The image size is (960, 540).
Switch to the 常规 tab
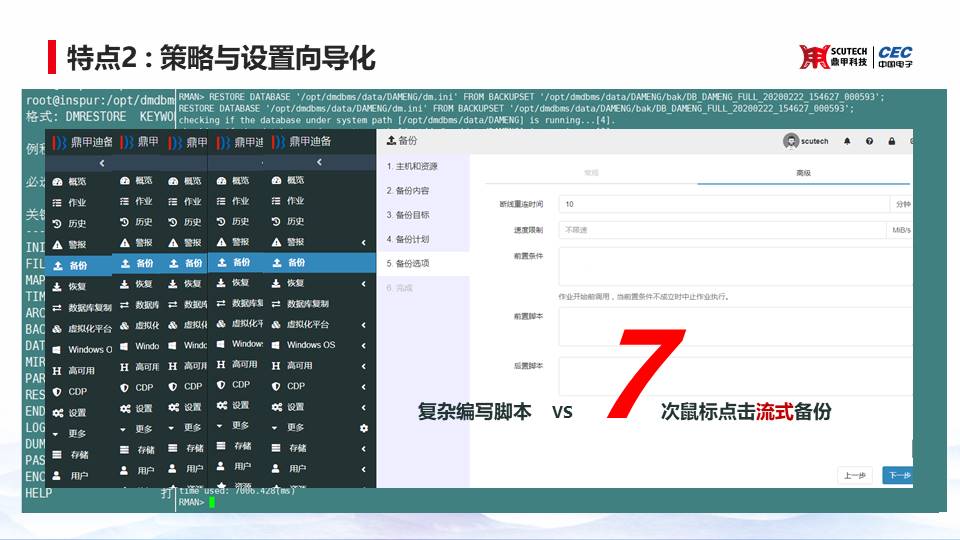click(591, 173)
